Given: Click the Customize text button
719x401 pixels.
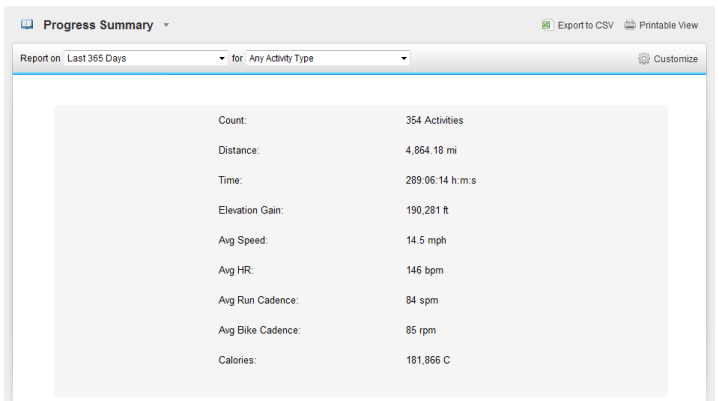Looking at the screenshot, I should 675,59.
